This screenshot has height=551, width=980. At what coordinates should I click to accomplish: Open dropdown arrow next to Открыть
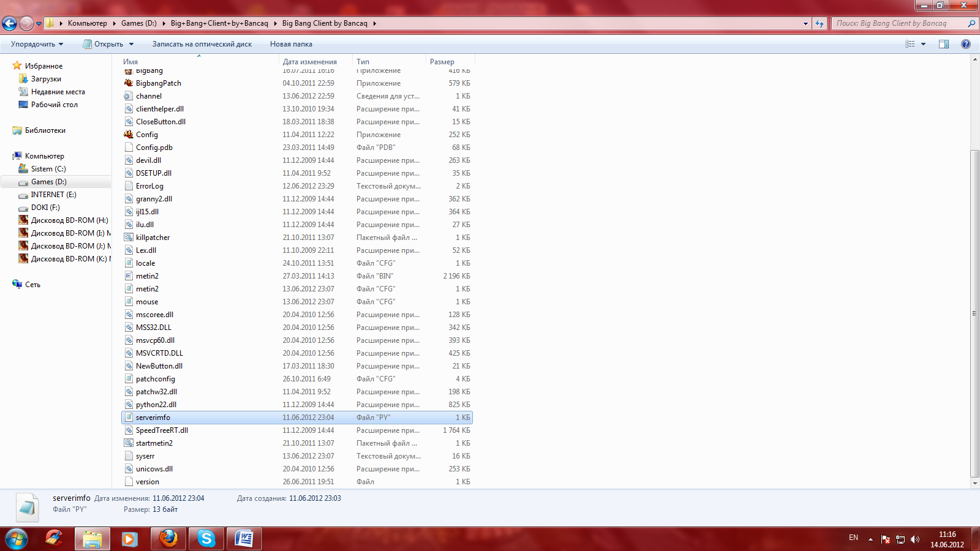point(131,44)
